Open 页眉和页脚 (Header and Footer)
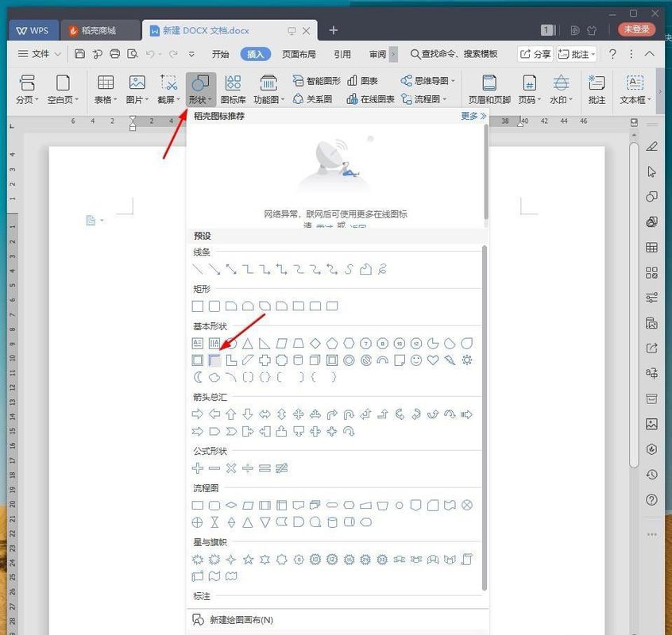 click(488, 87)
